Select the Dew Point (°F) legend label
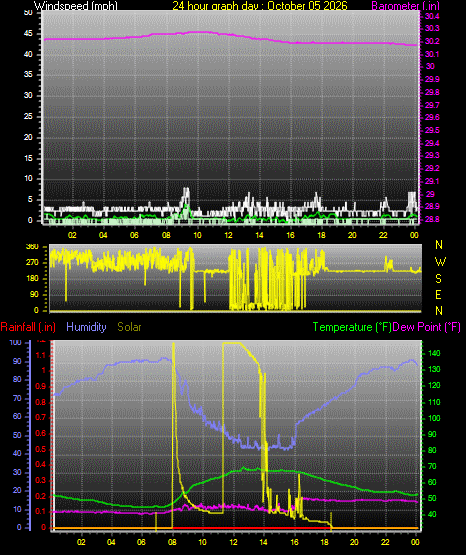466x555 pixels. click(x=427, y=327)
